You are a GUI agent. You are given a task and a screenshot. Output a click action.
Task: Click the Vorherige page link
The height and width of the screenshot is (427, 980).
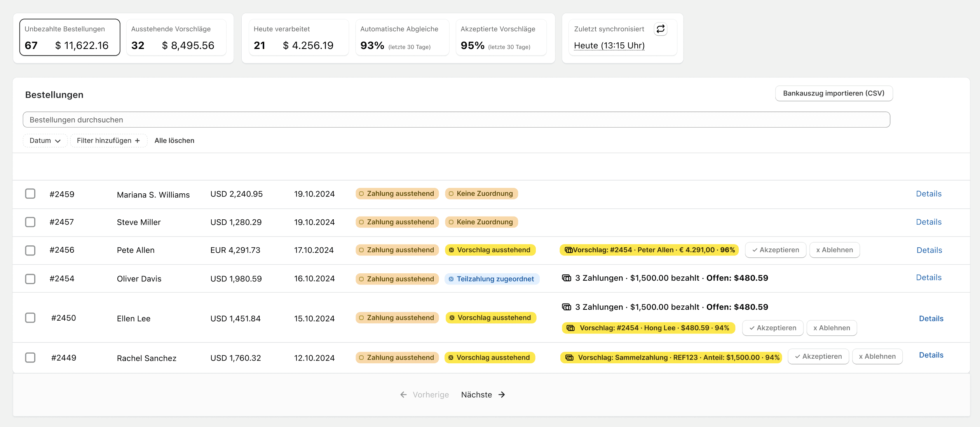pyautogui.click(x=424, y=394)
